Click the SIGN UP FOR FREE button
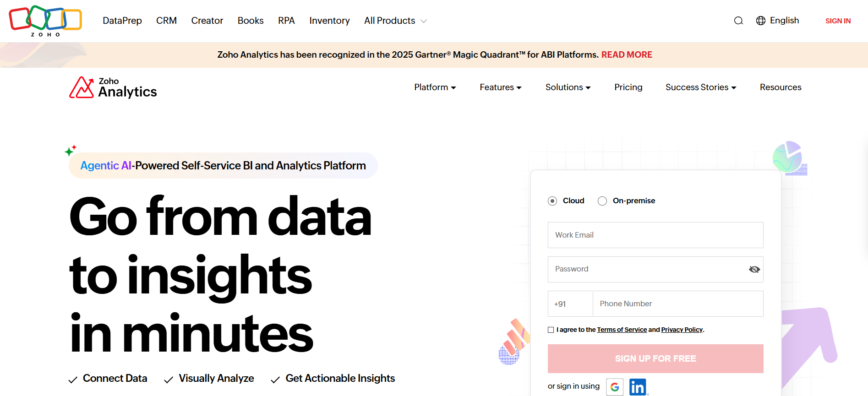The image size is (868, 396). (655, 358)
